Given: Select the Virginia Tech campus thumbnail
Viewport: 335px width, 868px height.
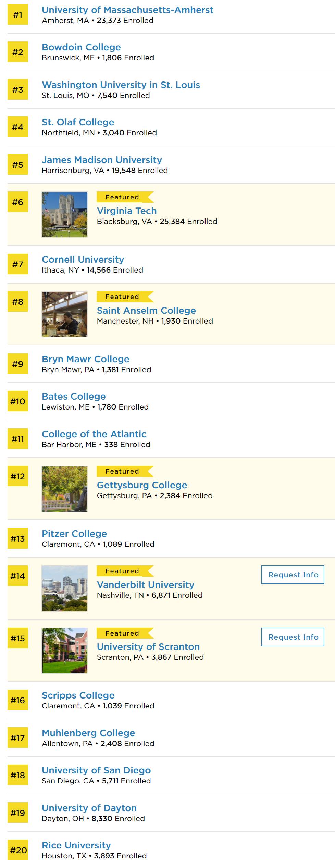Looking at the screenshot, I should tap(64, 214).
